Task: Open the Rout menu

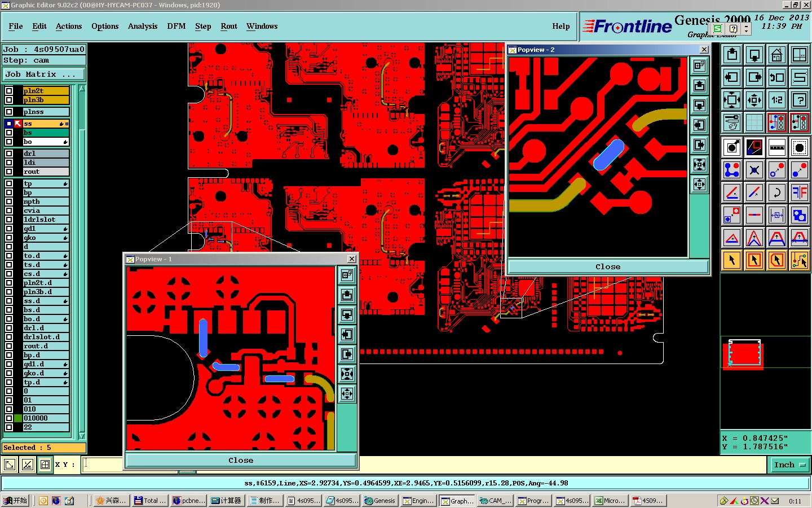Action: (229, 27)
